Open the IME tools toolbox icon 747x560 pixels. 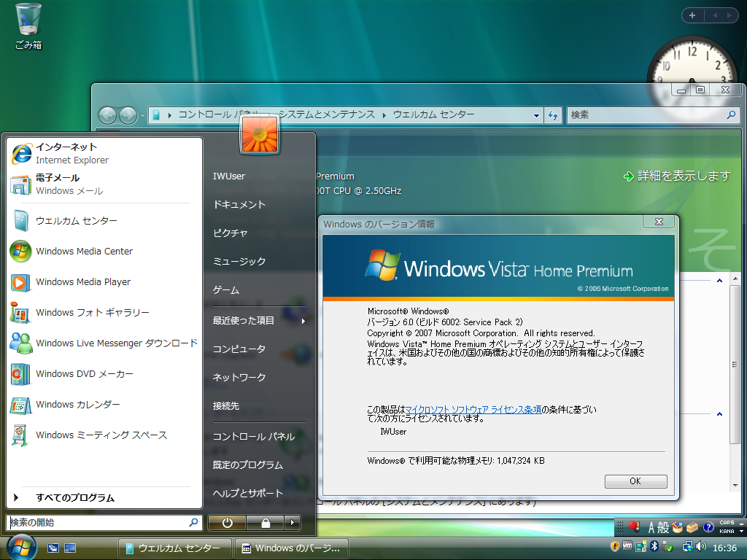pyautogui.click(x=692, y=527)
